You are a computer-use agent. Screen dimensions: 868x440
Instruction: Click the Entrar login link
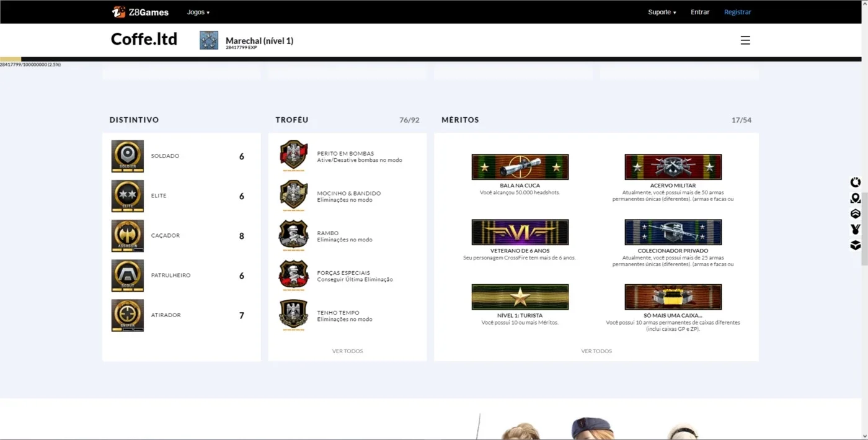[x=700, y=12]
